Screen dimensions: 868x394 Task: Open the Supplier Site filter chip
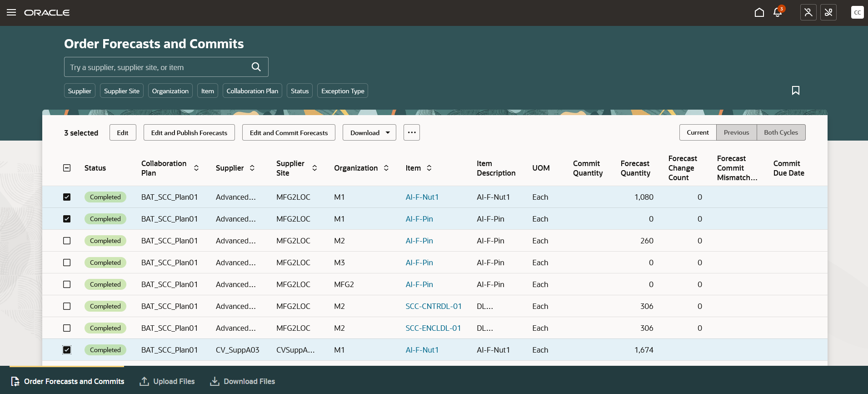(122, 91)
